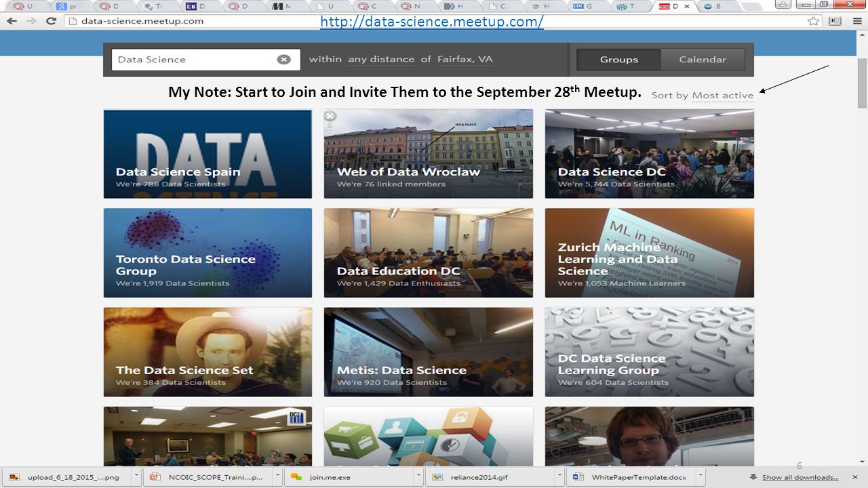
Task: Click the browser forward arrow
Action: (31, 21)
